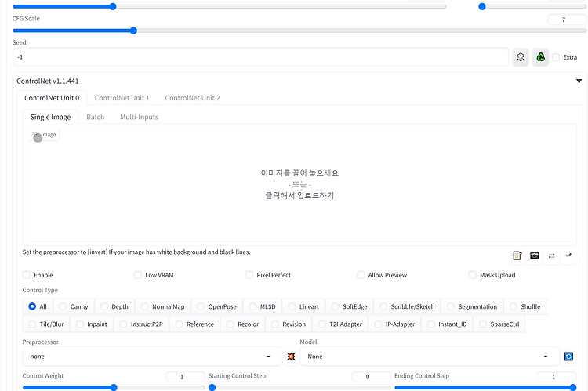Select the InstructP2P control type
Screen dimensions: 588x391
coord(141,324)
